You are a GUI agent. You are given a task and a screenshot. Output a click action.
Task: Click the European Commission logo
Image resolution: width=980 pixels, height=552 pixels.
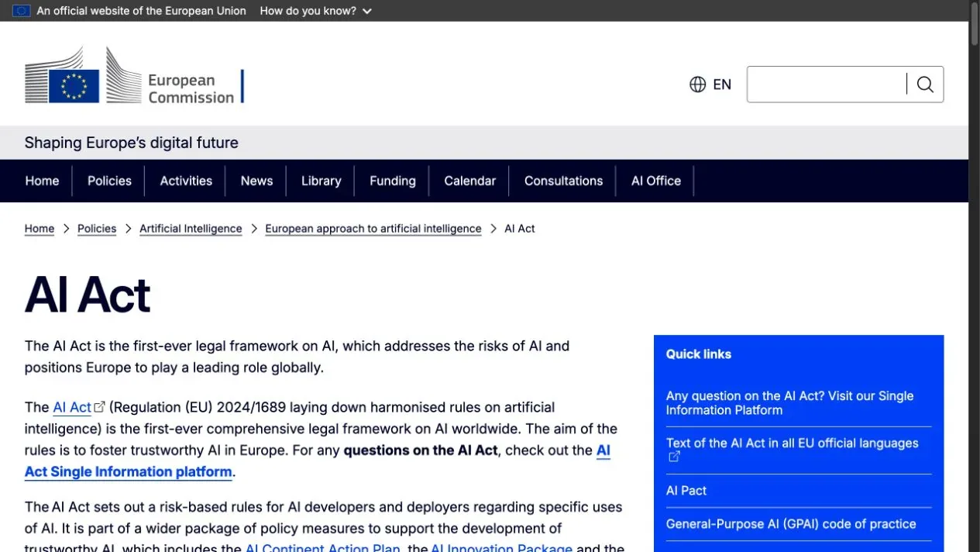point(133,76)
